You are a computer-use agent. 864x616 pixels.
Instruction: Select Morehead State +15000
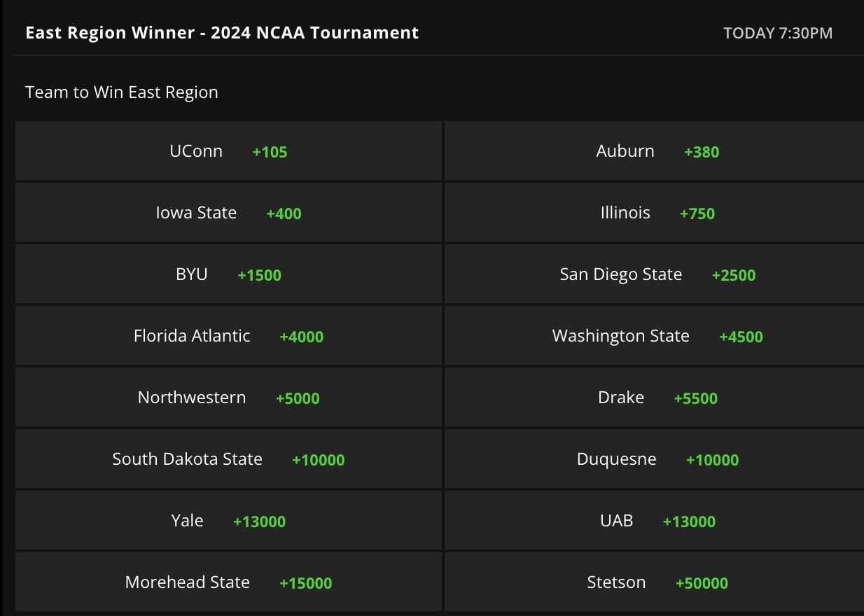point(228,582)
